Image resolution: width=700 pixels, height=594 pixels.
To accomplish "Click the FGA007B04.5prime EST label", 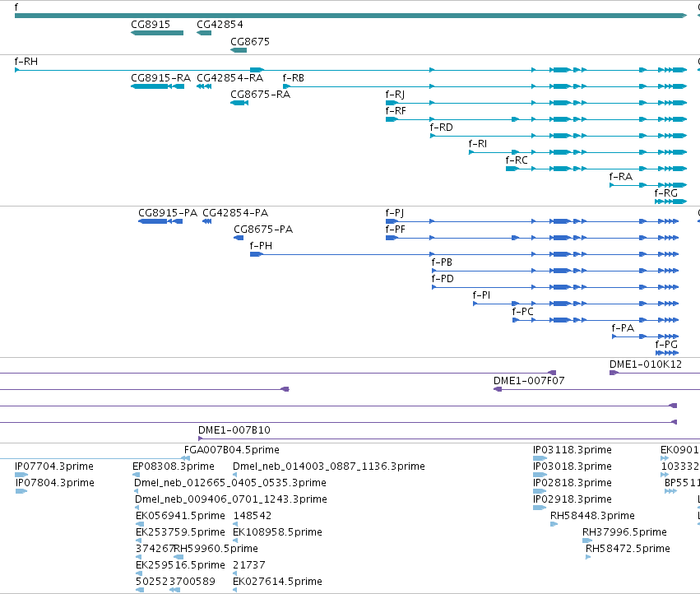I will 232,450.
